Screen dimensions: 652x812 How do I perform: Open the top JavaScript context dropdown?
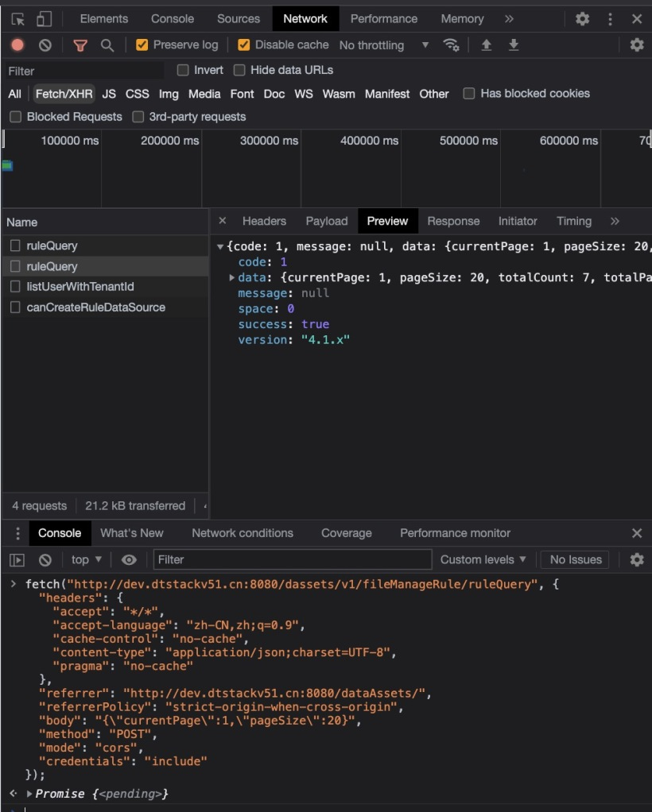(86, 560)
